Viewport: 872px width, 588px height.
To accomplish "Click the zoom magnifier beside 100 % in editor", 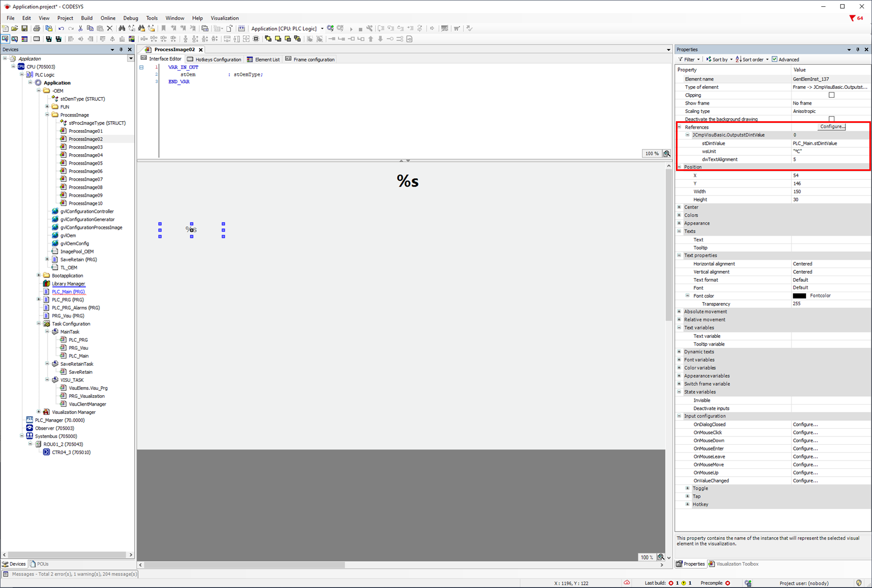I will 667,154.
